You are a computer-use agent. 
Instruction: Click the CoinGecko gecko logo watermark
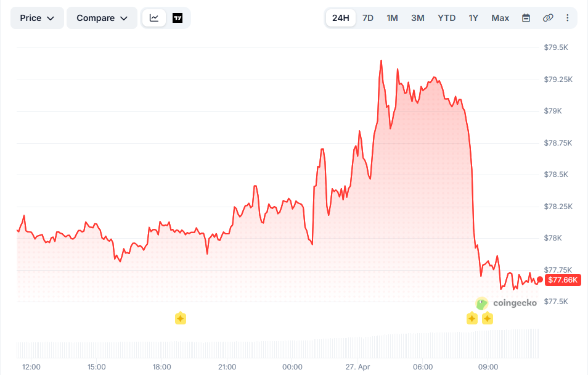[482, 303]
